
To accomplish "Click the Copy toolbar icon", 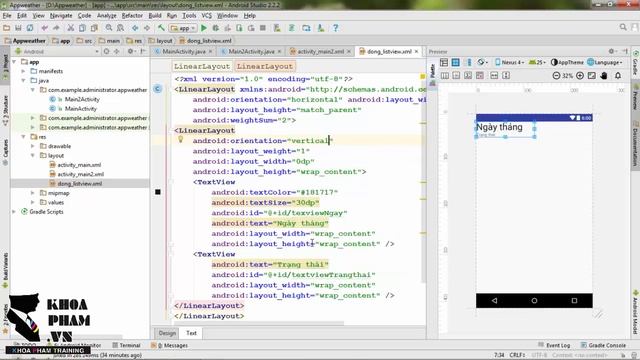I will pyautogui.click(x=82, y=28).
